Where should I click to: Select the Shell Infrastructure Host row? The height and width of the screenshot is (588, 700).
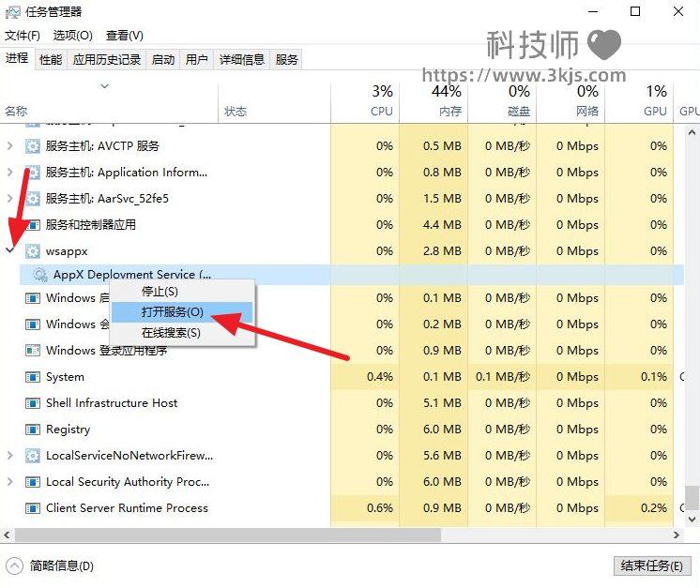342,404
